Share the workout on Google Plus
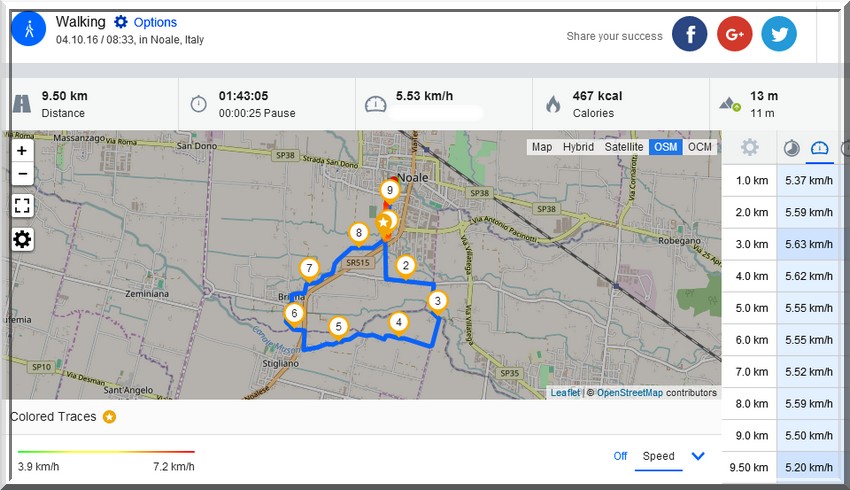 tap(734, 34)
